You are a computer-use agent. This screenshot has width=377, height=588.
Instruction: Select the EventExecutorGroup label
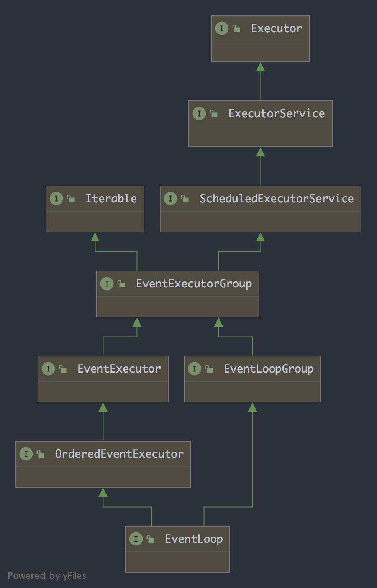(194, 284)
